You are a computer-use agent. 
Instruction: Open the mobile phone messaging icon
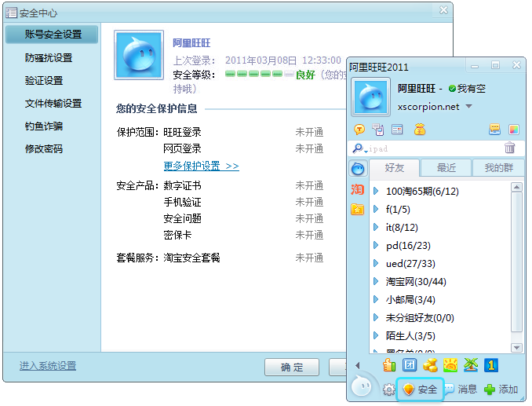tap(378, 130)
